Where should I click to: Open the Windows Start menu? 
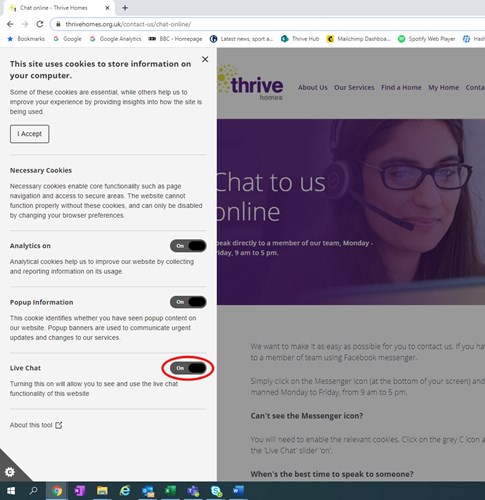point(11,491)
